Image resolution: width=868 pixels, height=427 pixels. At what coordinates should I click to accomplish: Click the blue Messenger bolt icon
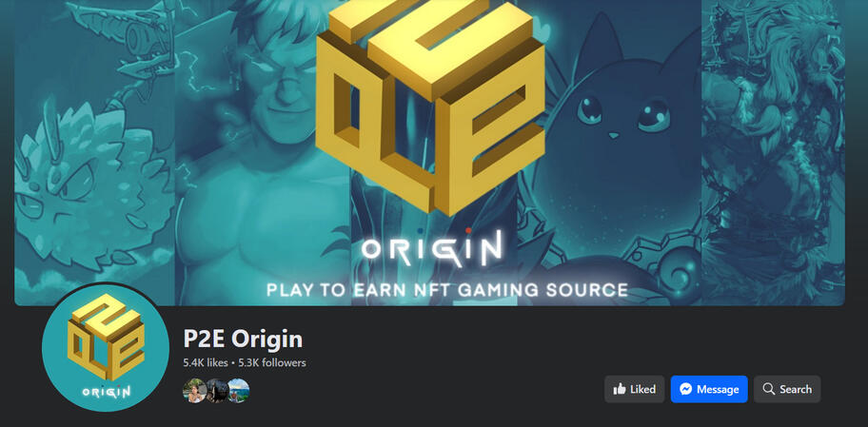tap(685, 389)
